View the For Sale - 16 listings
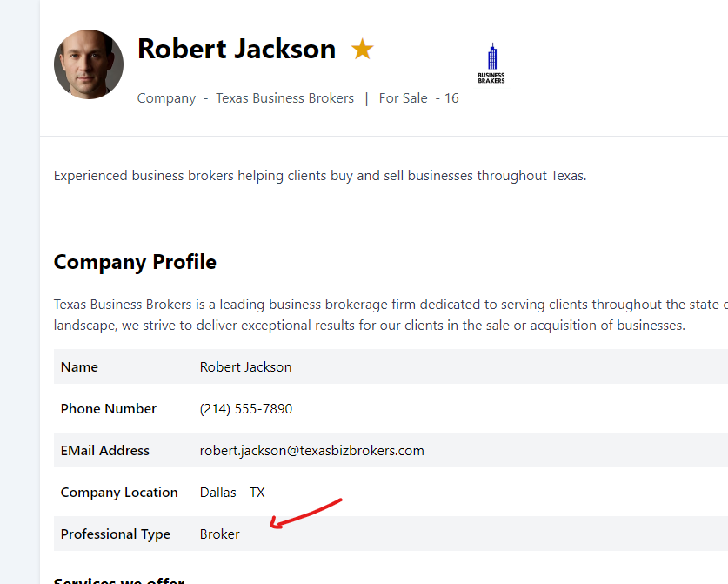Viewport: 728px width, 584px height. [418, 98]
